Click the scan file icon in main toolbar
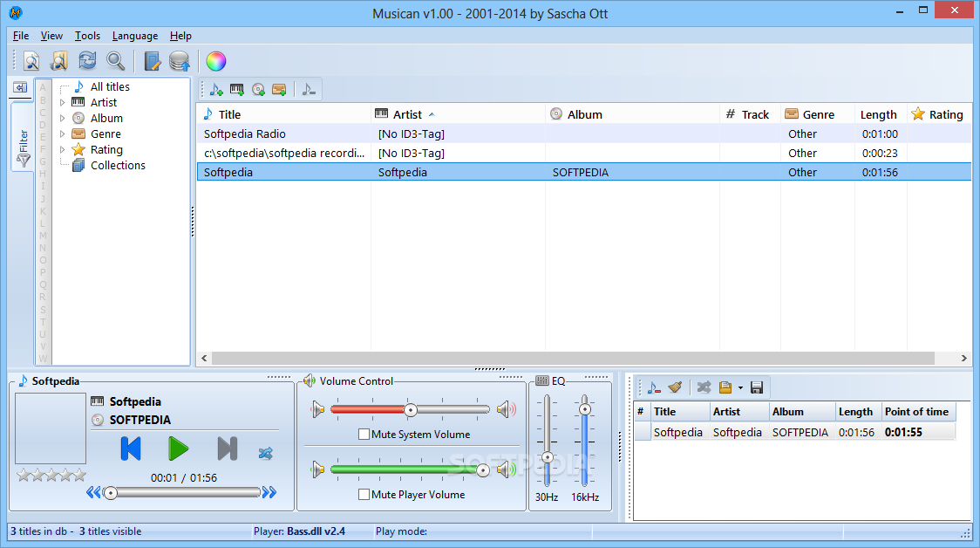The width and height of the screenshot is (980, 548). point(31,61)
